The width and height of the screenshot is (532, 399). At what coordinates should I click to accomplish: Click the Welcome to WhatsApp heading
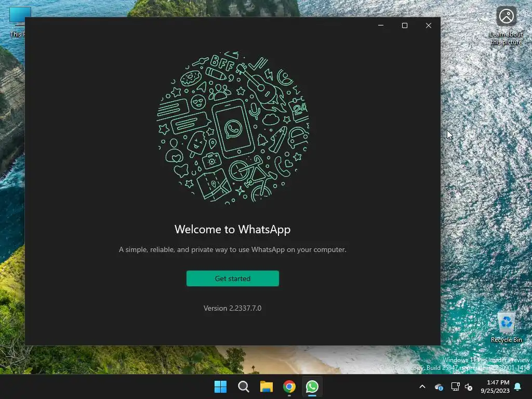[x=232, y=229]
